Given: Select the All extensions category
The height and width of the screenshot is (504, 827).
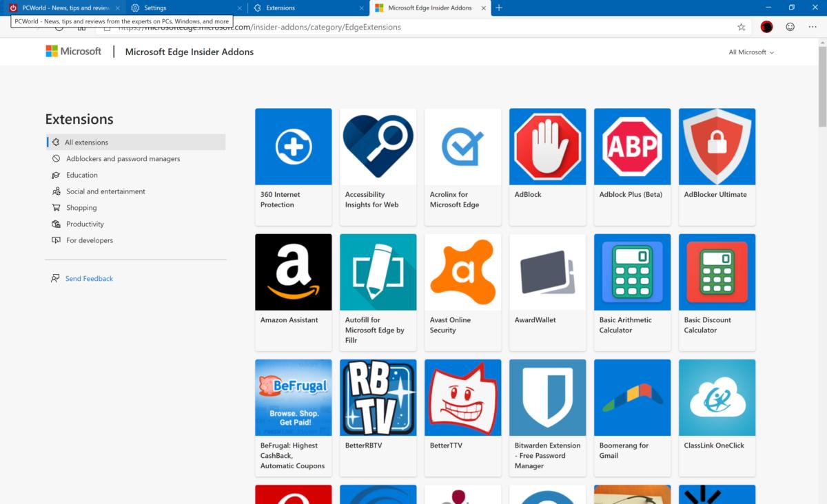Looking at the screenshot, I should pyautogui.click(x=136, y=142).
